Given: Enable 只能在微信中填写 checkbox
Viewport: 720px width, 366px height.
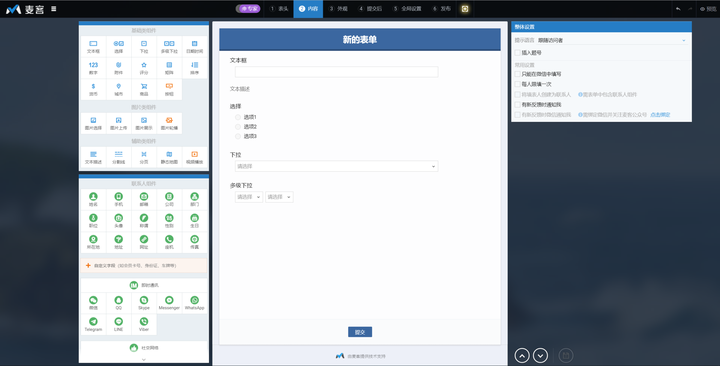Looking at the screenshot, I should [518, 74].
